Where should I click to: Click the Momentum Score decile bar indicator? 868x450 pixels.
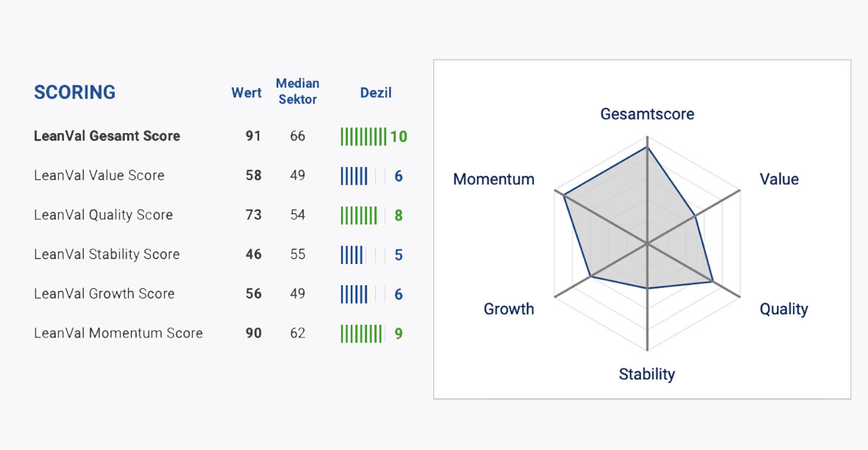(x=362, y=334)
